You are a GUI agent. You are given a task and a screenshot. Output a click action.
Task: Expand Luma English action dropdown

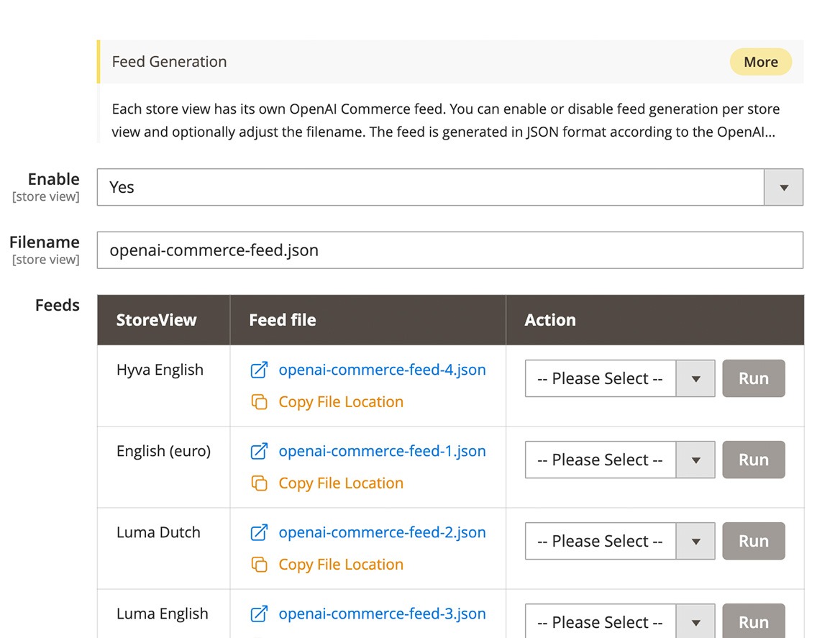coord(619,622)
